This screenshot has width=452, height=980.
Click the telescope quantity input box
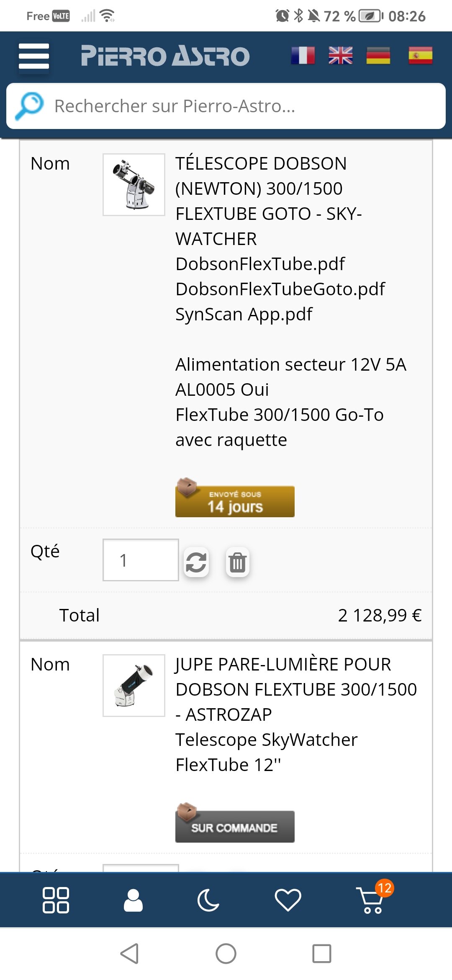point(141,560)
